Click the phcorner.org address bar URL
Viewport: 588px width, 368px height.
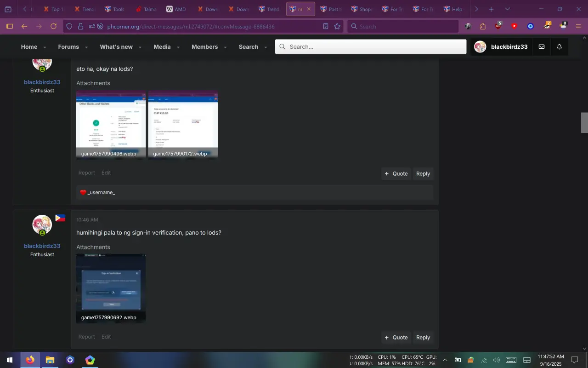click(191, 26)
